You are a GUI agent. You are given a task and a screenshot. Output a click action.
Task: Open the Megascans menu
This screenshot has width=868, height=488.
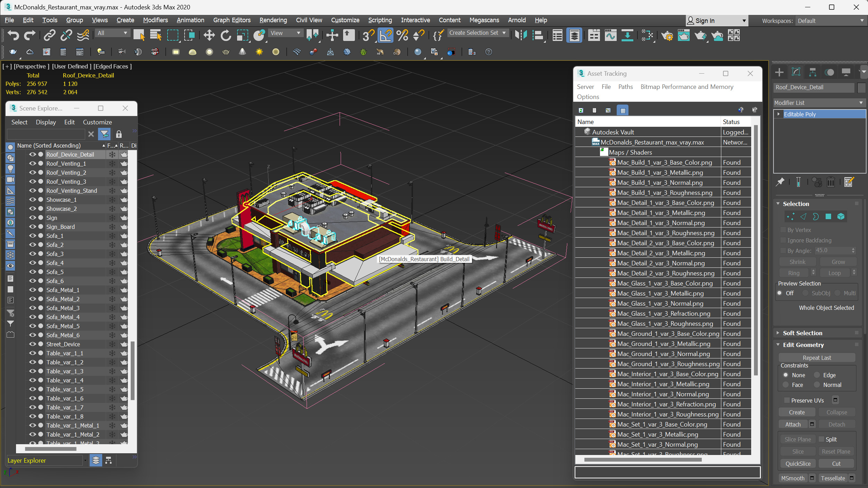[484, 20]
